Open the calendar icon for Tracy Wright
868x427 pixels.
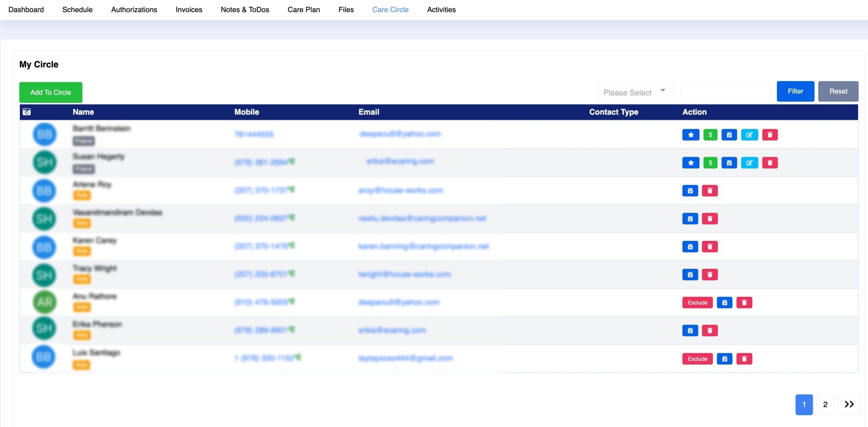click(x=690, y=274)
